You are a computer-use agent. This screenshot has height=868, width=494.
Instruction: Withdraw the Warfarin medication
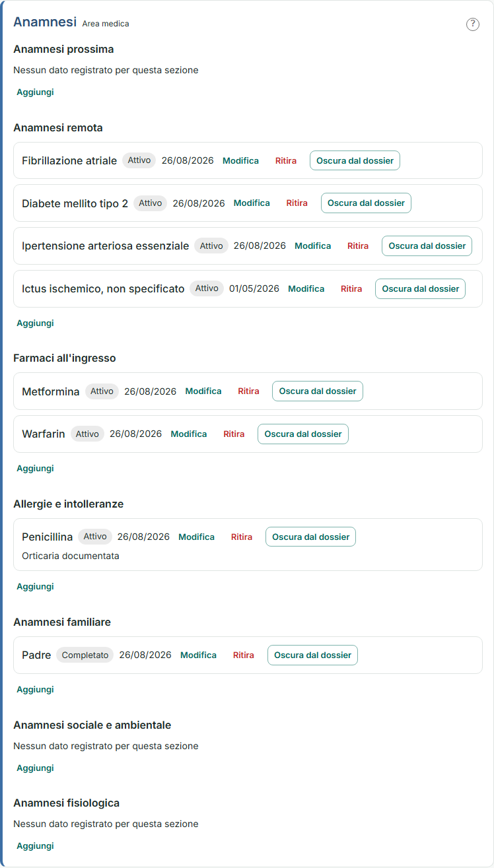point(234,434)
